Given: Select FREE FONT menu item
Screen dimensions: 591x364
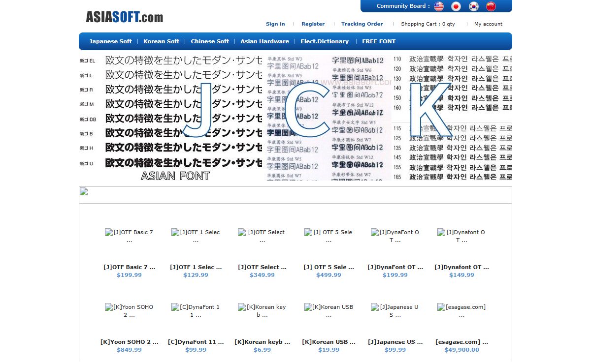Looking at the screenshot, I should point(379,41).
